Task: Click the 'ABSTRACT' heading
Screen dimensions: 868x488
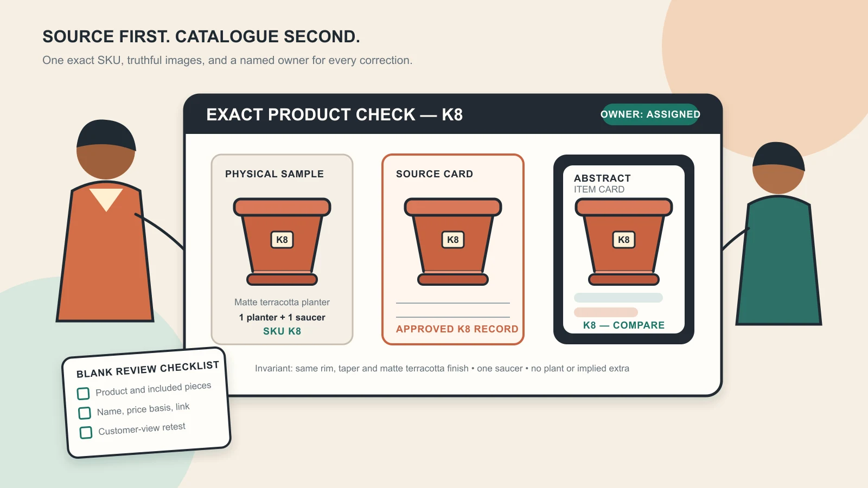Action: click(x=602, y=178)
